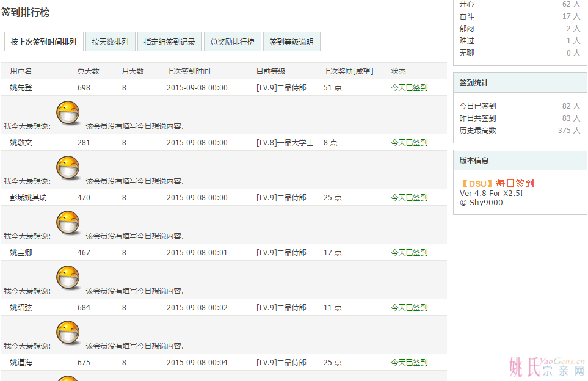Screen dimensions: 588x381
Task: Open user 姚道海's profile
Action: tap(21, 362)
